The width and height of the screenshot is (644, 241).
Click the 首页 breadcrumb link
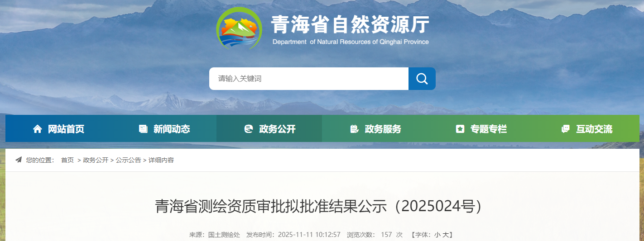[x=67, y=160]
